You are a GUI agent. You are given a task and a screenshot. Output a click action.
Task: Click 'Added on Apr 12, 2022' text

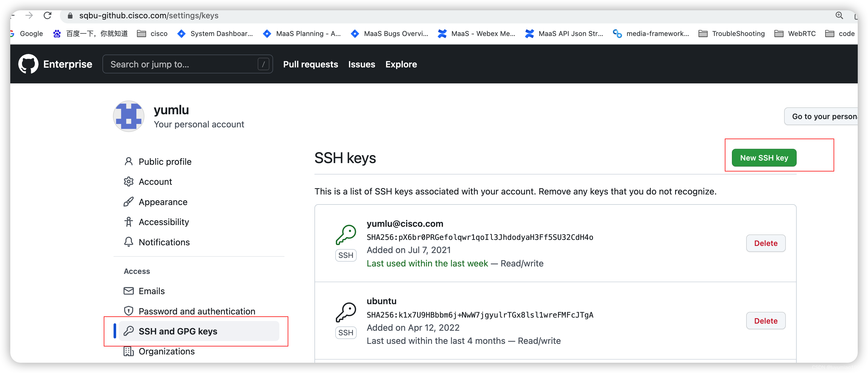413,328
